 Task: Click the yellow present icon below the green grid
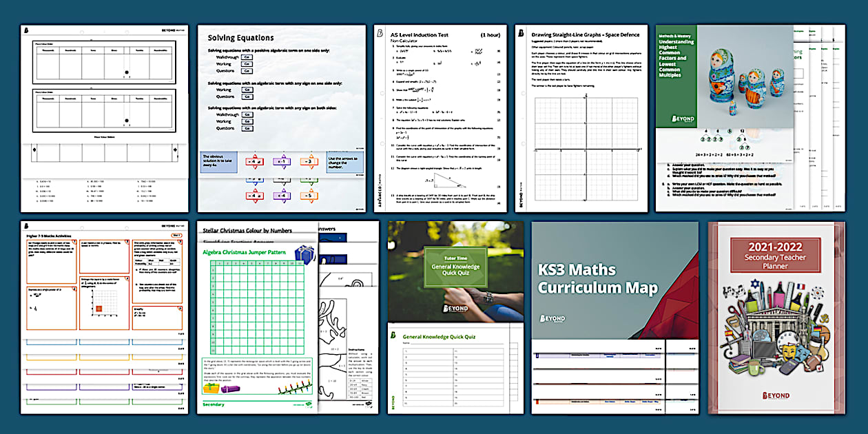pyautogui.click(x=211, y=388)
